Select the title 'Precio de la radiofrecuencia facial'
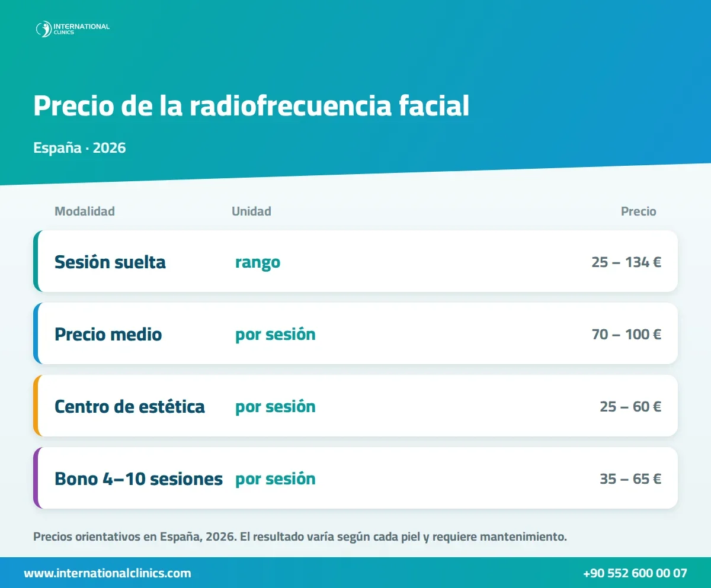 tap(251, 106)
